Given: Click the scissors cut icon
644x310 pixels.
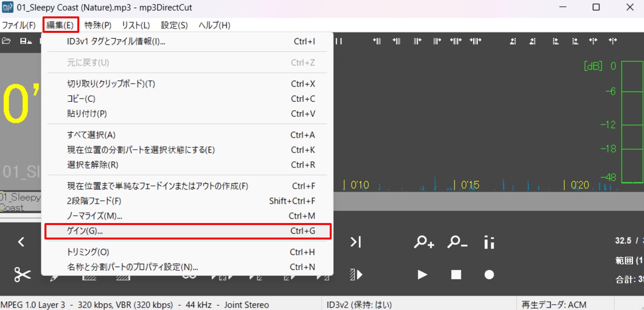Looking at the screenshot, I should click(x=22, y=274).
